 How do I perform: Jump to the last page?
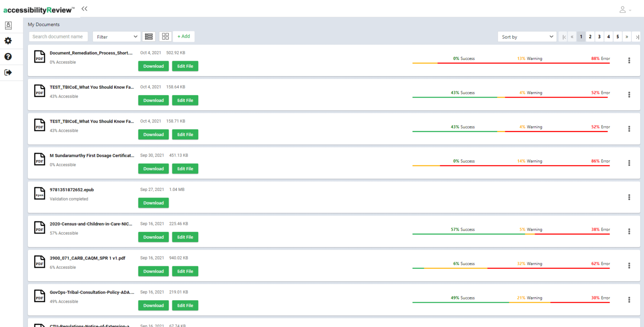pyautogui.click(x=637, y=37)
